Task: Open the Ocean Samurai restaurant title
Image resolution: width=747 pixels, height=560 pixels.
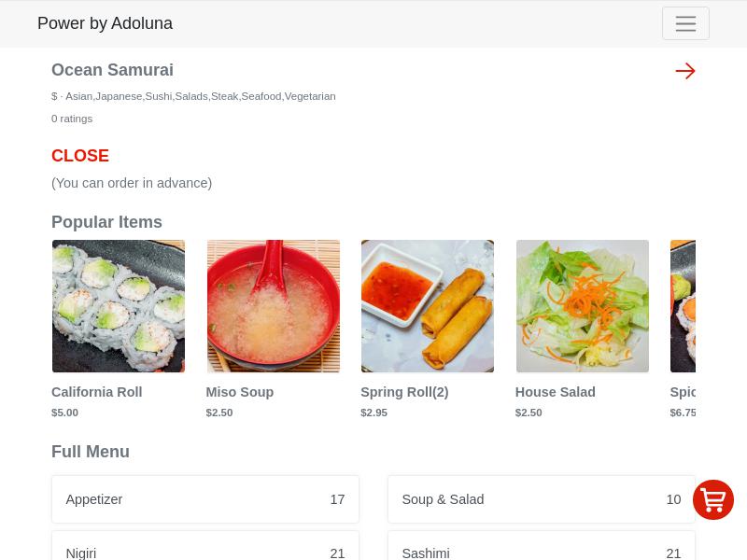Action: point(112,70)
